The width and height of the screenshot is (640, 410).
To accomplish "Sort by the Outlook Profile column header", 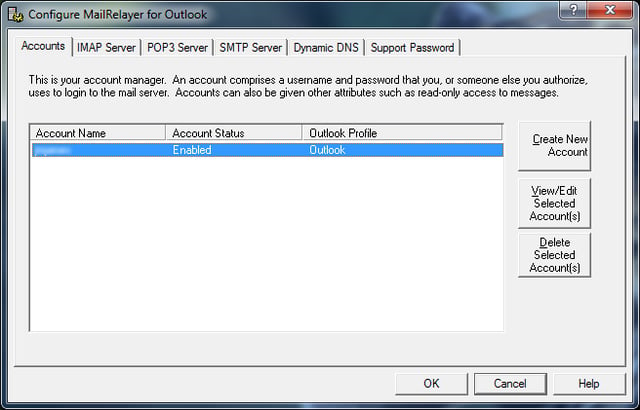I will tap(402, 133).
